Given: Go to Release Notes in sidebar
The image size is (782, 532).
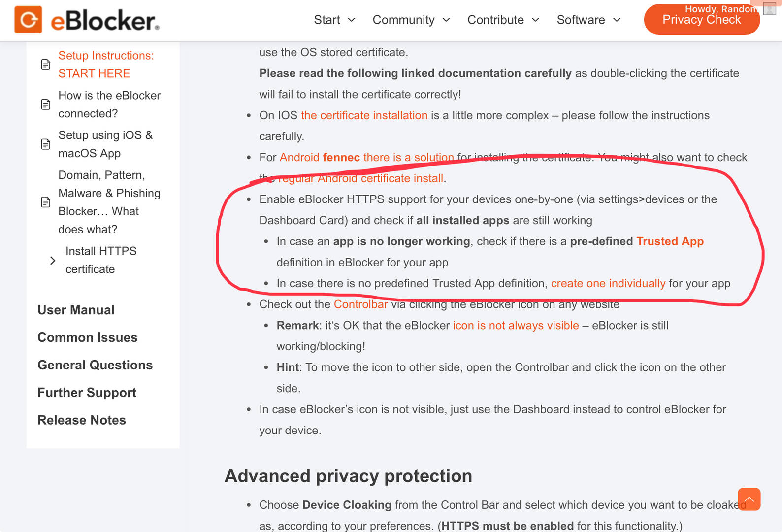Looking at the screenshot, I should coord(82,420).
